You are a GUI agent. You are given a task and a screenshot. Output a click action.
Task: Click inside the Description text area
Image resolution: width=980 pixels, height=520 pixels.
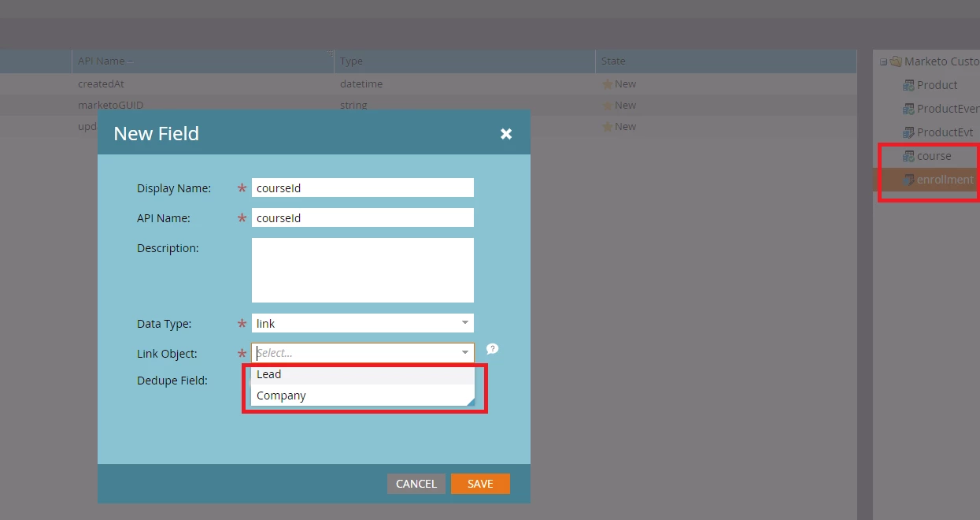[x=363, y=270]
